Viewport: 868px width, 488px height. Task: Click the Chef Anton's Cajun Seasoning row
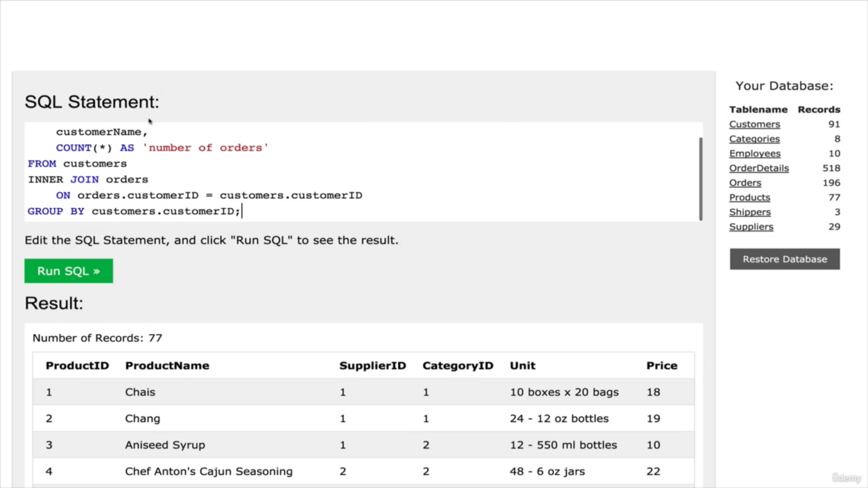pyautogui.click(x=209, y=472)
